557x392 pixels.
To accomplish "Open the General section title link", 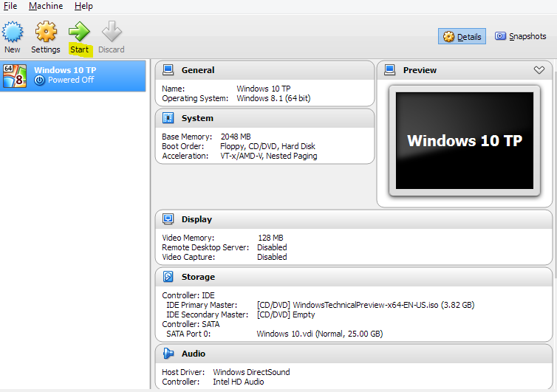I will pyautogui.click(x=198, y=70).
